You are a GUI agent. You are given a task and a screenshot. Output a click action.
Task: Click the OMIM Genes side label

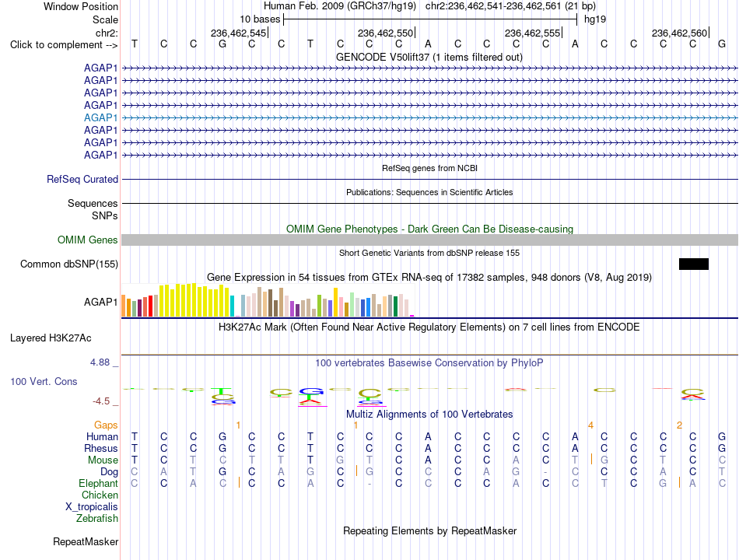point(87,240)
